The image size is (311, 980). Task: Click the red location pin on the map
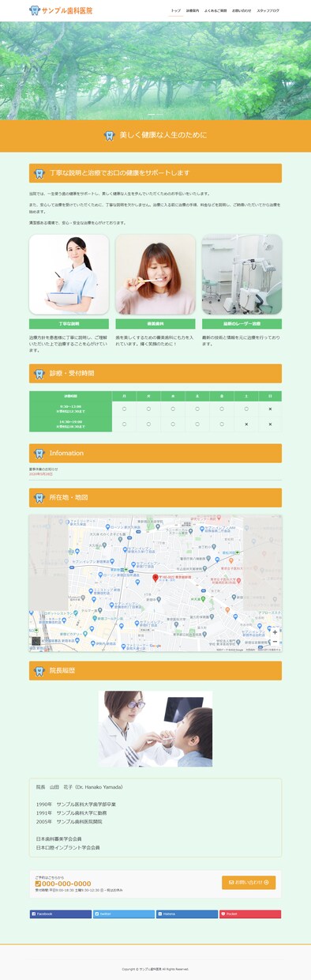(x=155, y=579)
